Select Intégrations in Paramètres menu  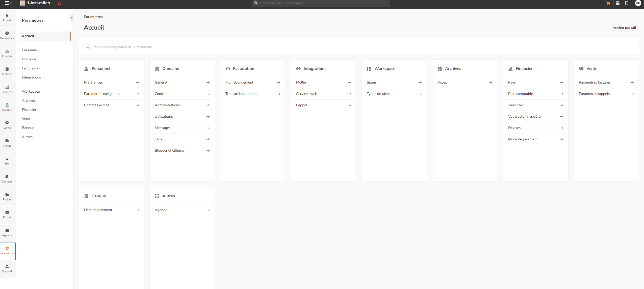[31, 77]
